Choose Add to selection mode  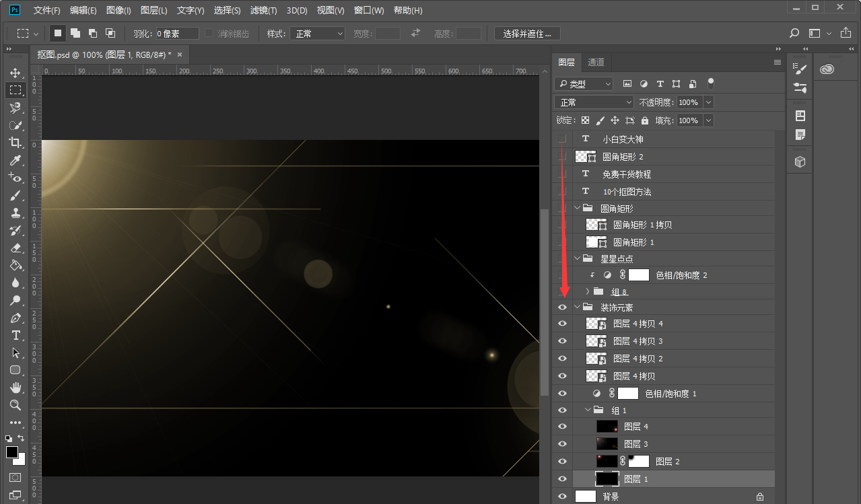(75, 33)
